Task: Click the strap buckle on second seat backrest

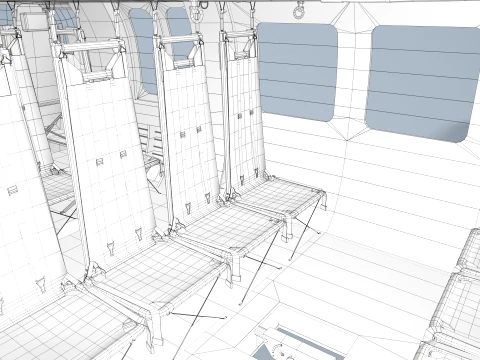Action: click(99, 162)
